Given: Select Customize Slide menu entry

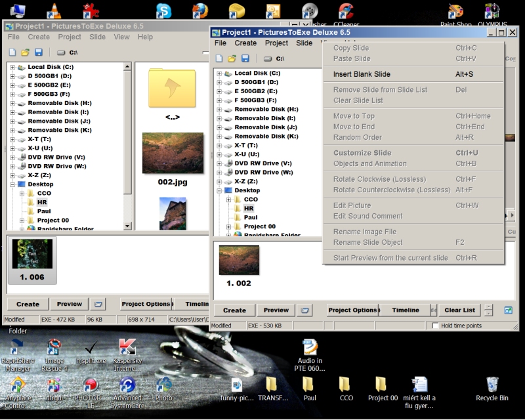Looking at the screenshot, I should click(x=362, y=153).
